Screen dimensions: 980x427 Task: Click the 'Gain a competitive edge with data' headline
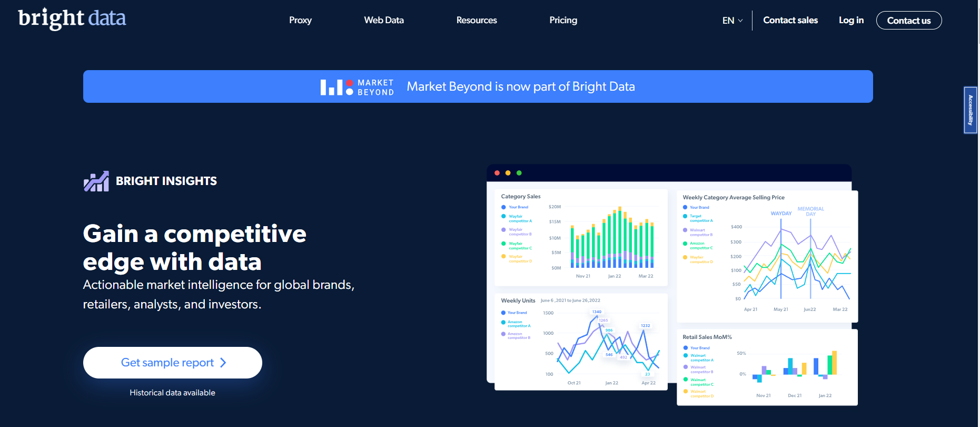[195, 248]
